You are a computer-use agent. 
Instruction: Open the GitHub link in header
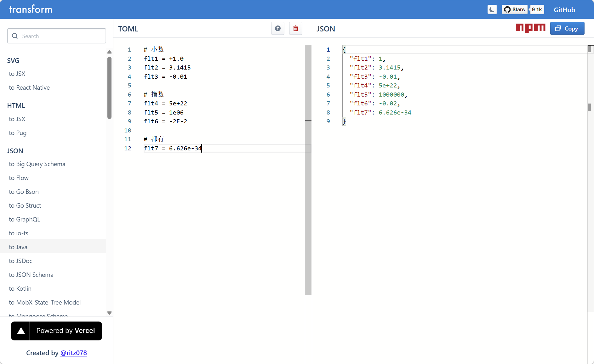[x=564, y=10]
